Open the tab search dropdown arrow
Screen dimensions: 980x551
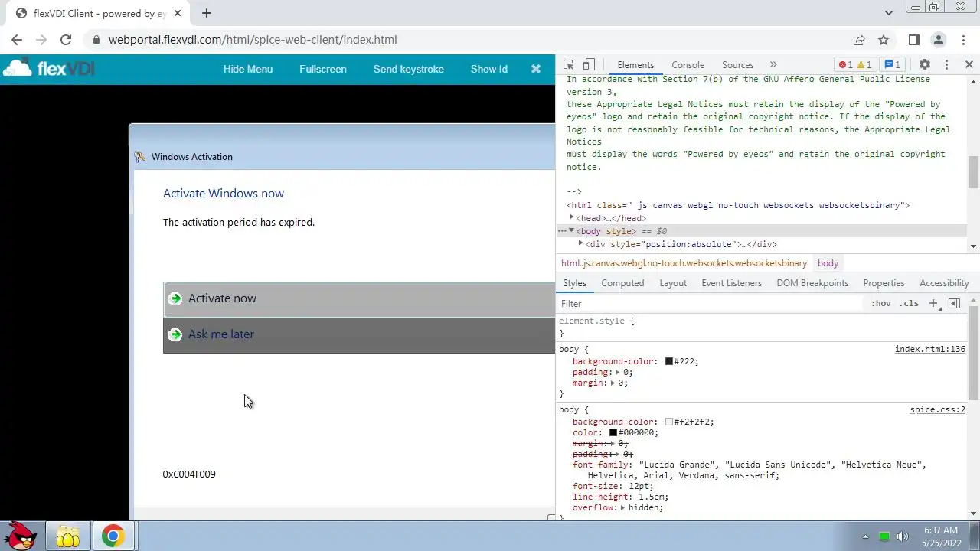888,13
